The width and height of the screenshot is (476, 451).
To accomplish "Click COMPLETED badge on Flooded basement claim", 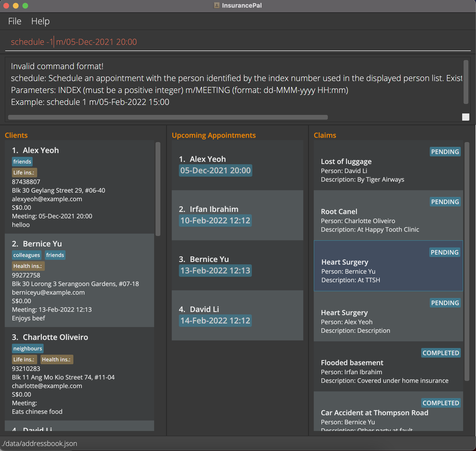I will pyautogui.click(x=441, y=353).
